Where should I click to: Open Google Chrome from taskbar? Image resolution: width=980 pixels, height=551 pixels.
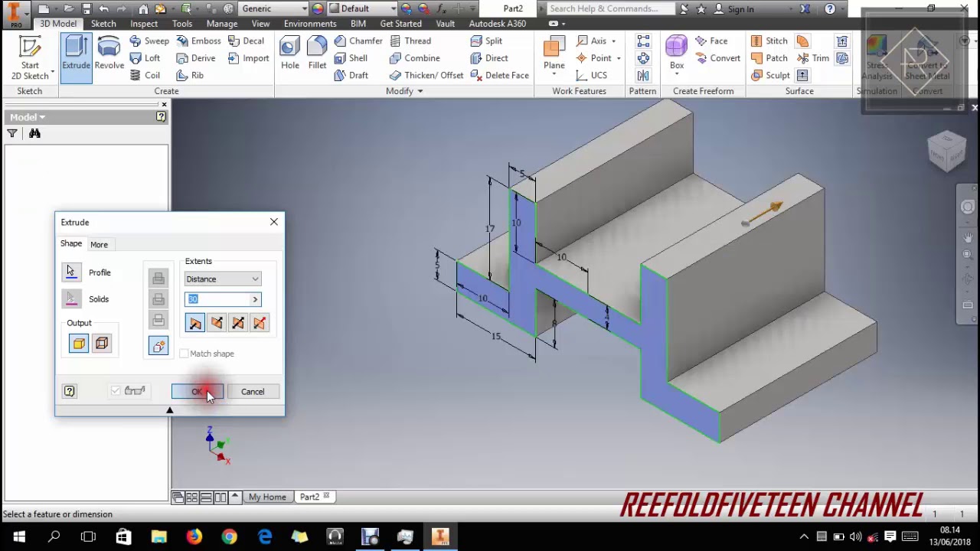click(229, 537)
